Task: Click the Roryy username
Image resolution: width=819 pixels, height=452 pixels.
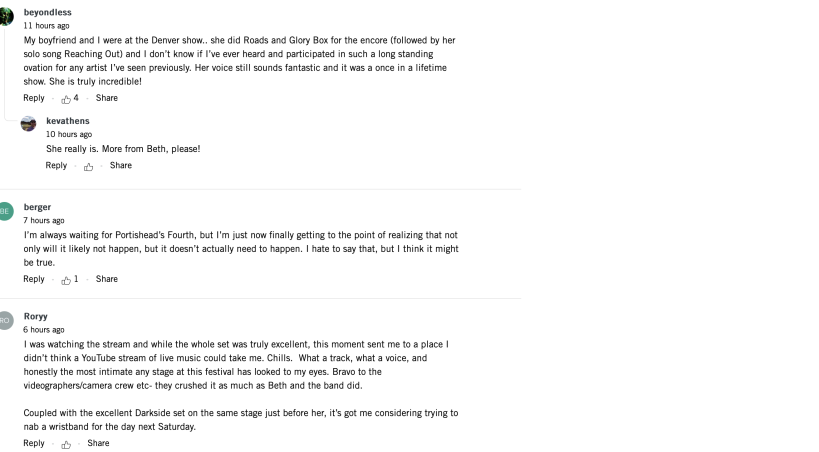Action: (x=36, y=316)
